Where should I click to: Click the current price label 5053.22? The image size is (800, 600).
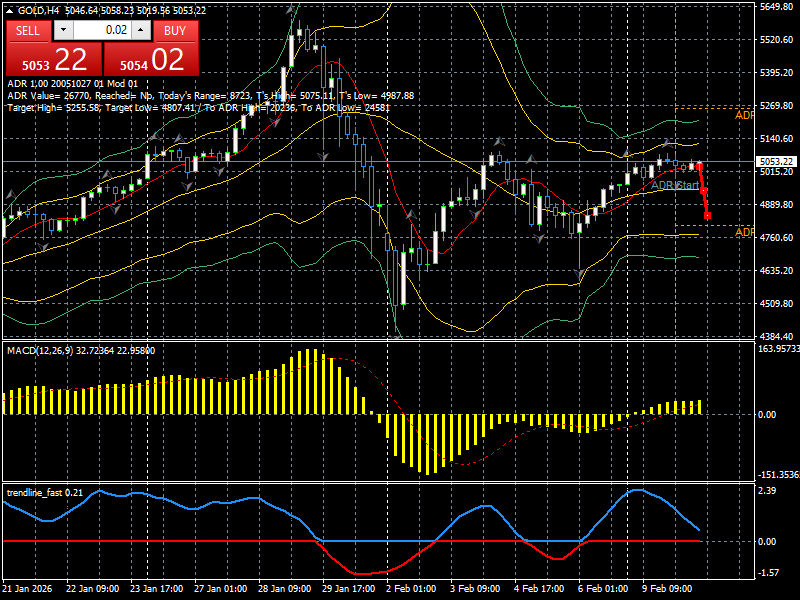coord(776,161)
